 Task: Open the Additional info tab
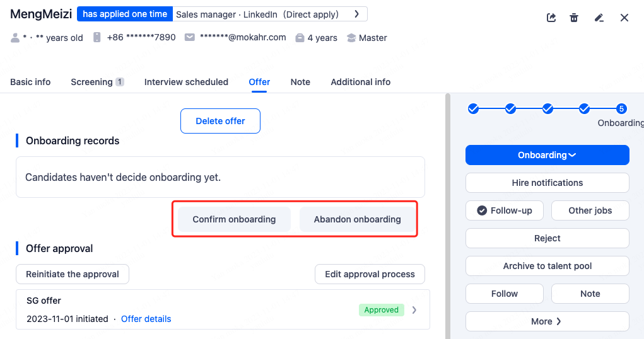pos(360,82)
